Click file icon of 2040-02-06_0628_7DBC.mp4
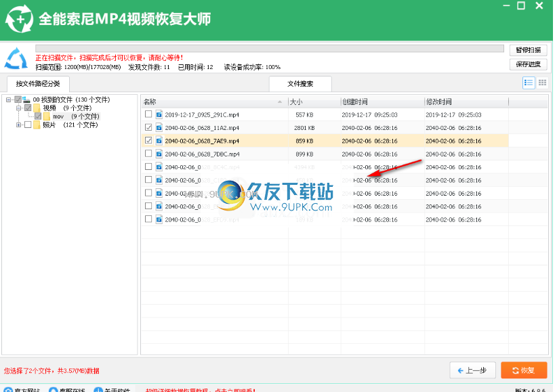The height and width of the screenshot is (392, 555). point(159,154)
